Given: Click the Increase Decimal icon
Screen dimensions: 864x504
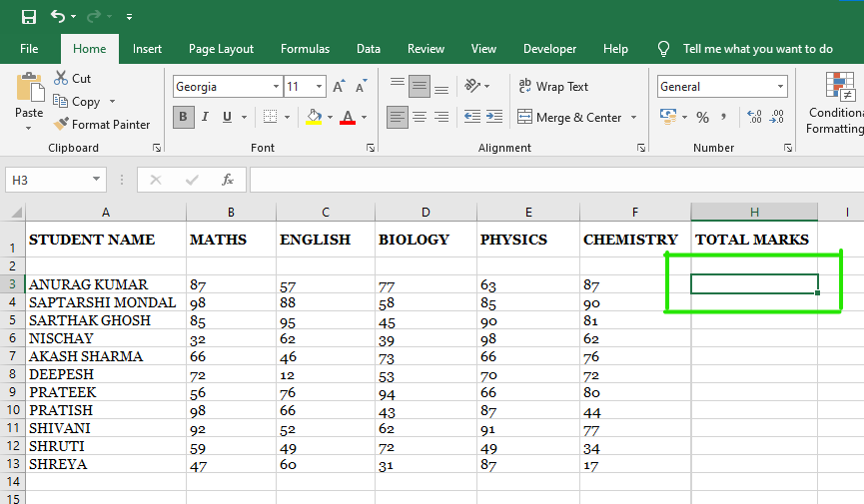Looking at the screenshot, I should coord(754,118).
